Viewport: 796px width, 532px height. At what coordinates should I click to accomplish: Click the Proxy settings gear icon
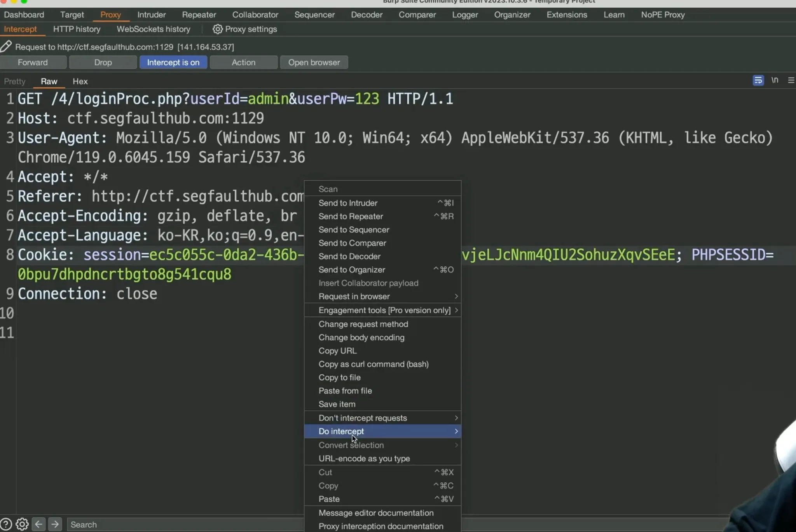[217, 29]
